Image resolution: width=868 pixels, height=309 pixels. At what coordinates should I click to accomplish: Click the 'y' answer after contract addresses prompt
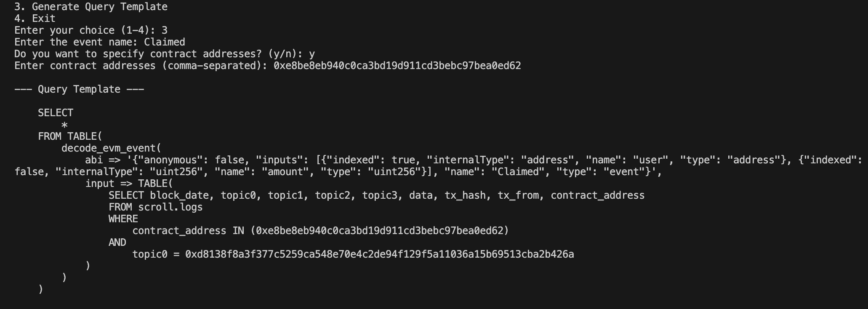pyautogui.click(x=312, y=54)
